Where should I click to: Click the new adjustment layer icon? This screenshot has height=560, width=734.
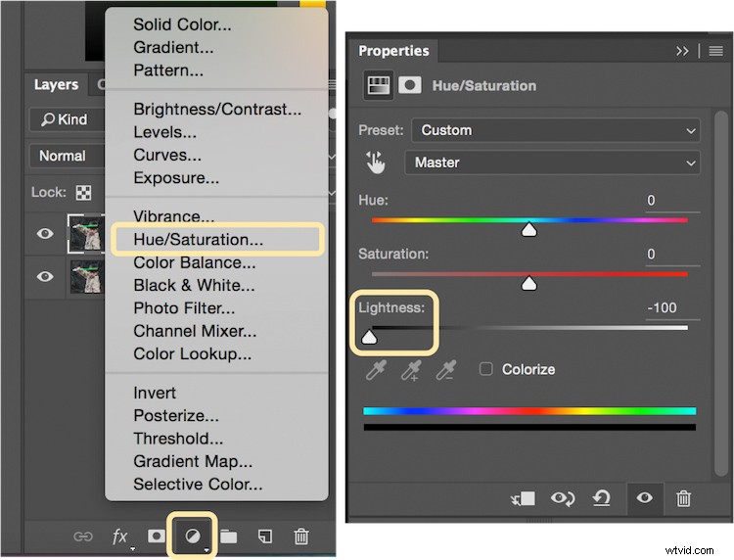(190, 536)
